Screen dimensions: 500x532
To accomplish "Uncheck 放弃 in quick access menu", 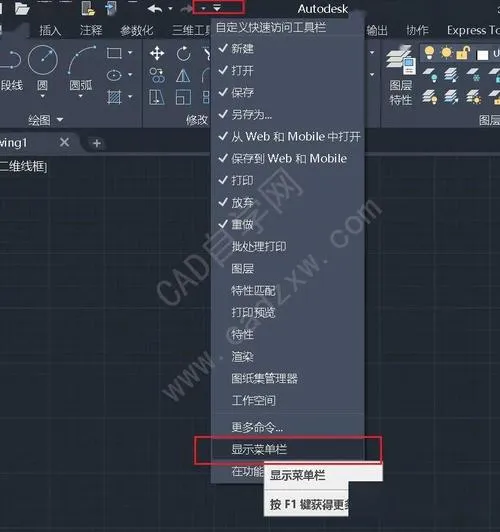I will [x=288, y=203].
